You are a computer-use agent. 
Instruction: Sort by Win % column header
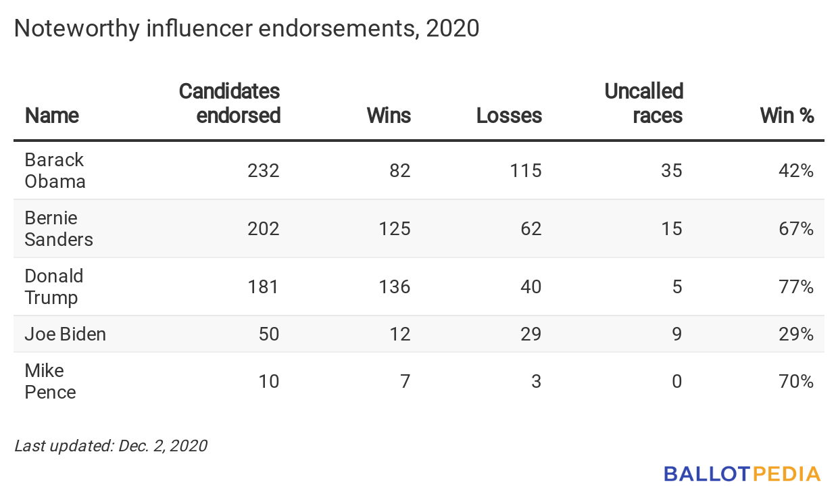(x=787, y=116)
